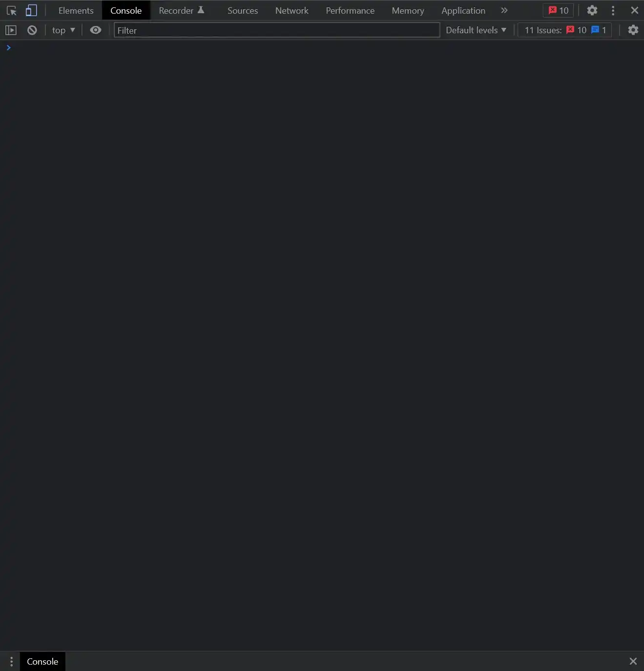Open the top JavaScript context dropdown
Viewport: 644px width, 671px height.
coord(63,30)
